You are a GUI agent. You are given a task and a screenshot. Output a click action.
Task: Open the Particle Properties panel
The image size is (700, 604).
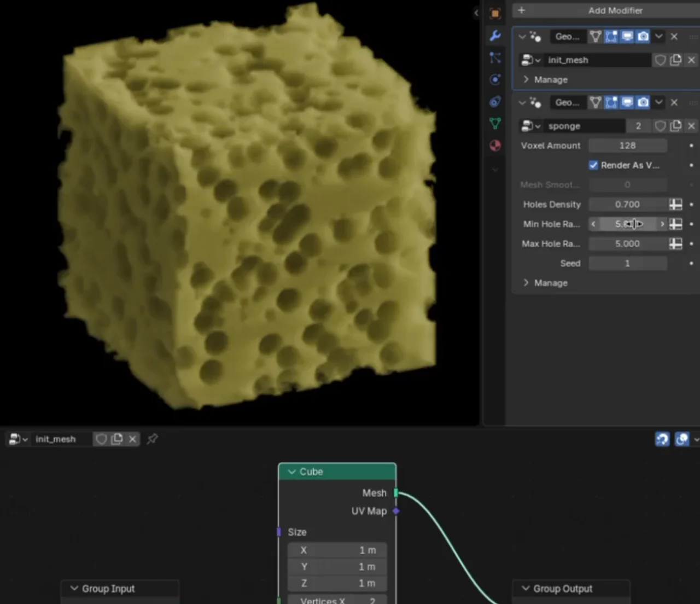point(495,57)
